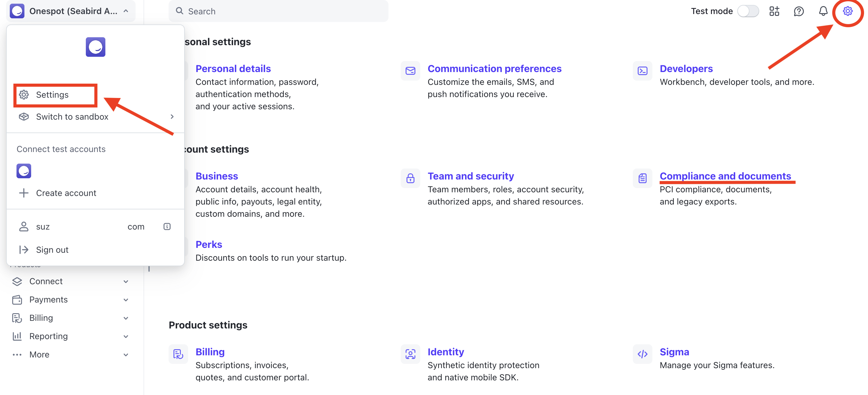Screen dimensions: 868x395
Task: Click the info icon beside the email
Action: tap(167, 226)
